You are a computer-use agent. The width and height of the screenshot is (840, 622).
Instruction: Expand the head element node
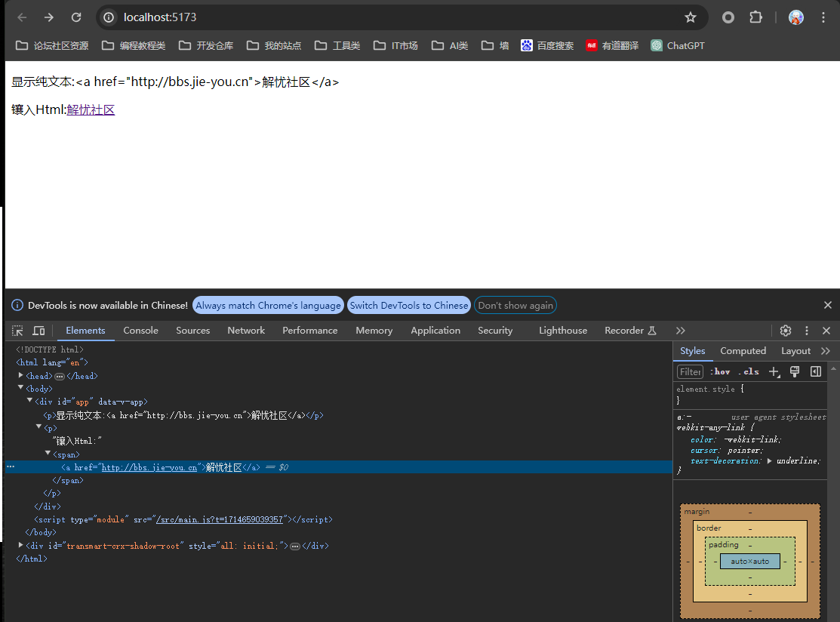[21, 376]
